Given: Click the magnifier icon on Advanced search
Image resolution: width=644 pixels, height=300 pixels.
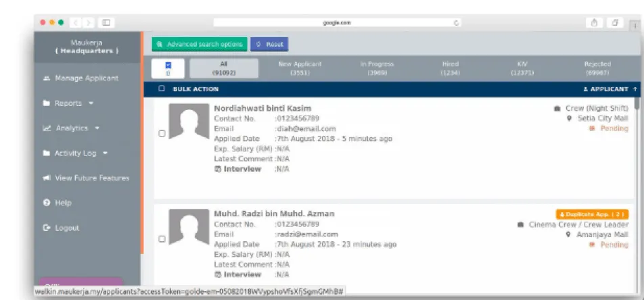Looking at the screenshot, I should pyautogui.click(x=160, y=45).
